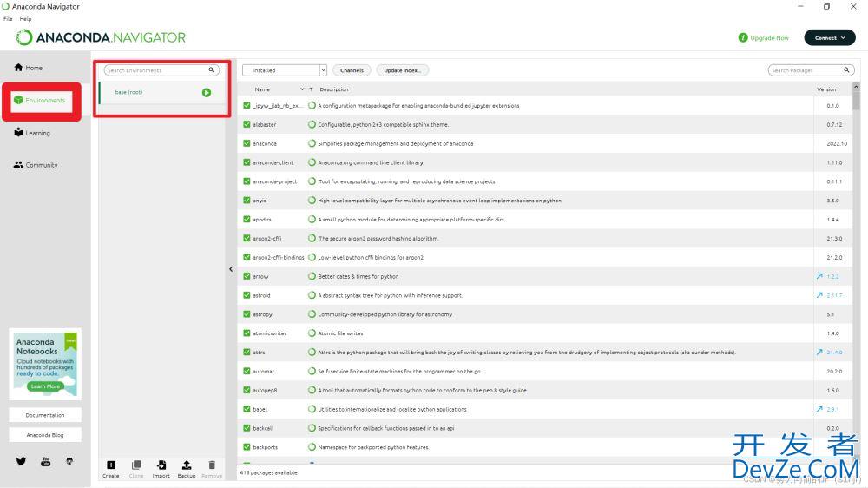Open the Home section in sidebar
This screenshot has width=868, height=488.
[x=29, y=68]
